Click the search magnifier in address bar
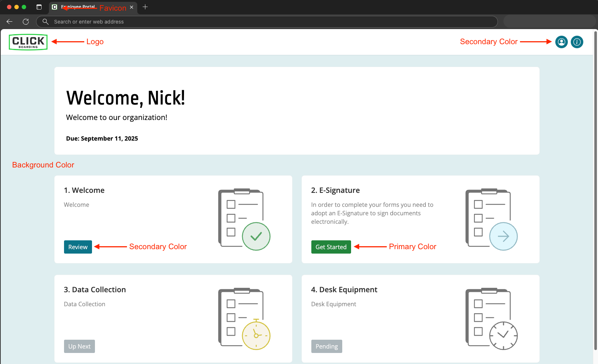This screenshot has width=598, height=364. [46, 22]
